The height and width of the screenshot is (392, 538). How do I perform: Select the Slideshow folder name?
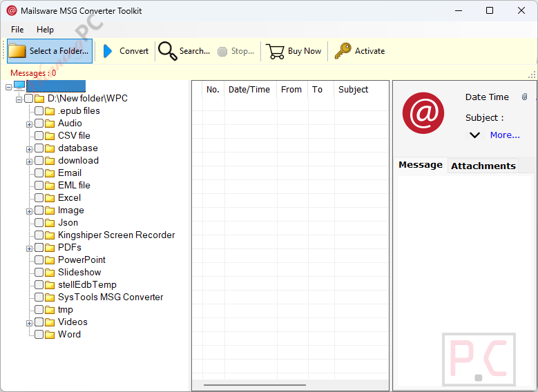point(79,273)
